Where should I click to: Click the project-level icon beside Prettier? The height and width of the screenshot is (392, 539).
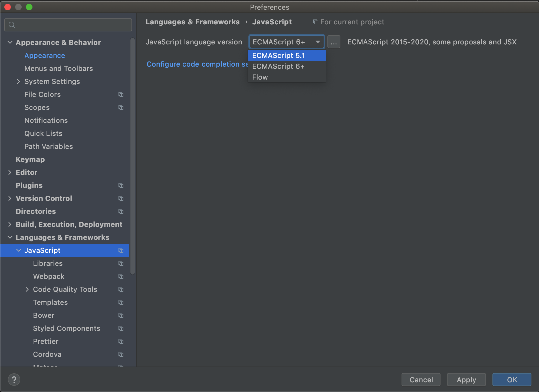tap(121, 341)
